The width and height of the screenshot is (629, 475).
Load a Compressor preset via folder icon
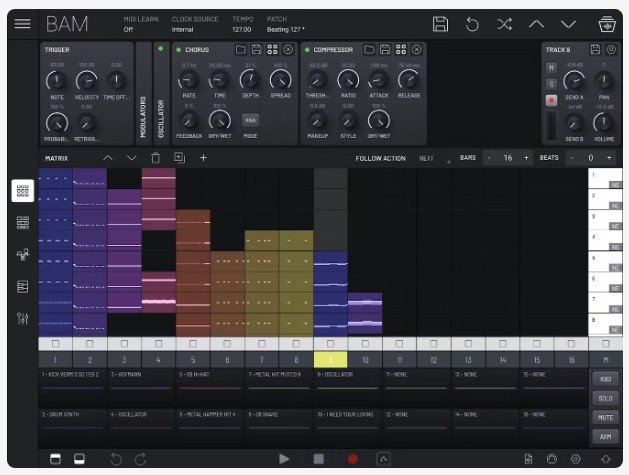(x=369, y=50)
